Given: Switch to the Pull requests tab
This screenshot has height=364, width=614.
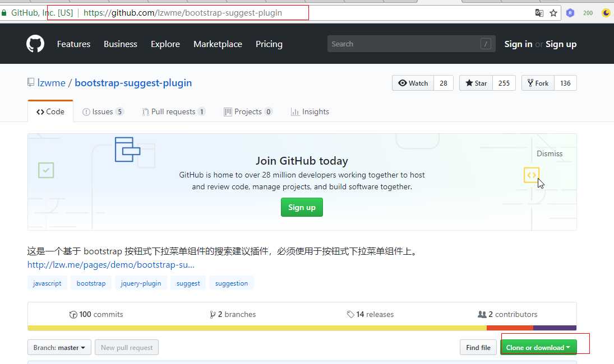Looking at the screenshot, I should coord(173,111).
